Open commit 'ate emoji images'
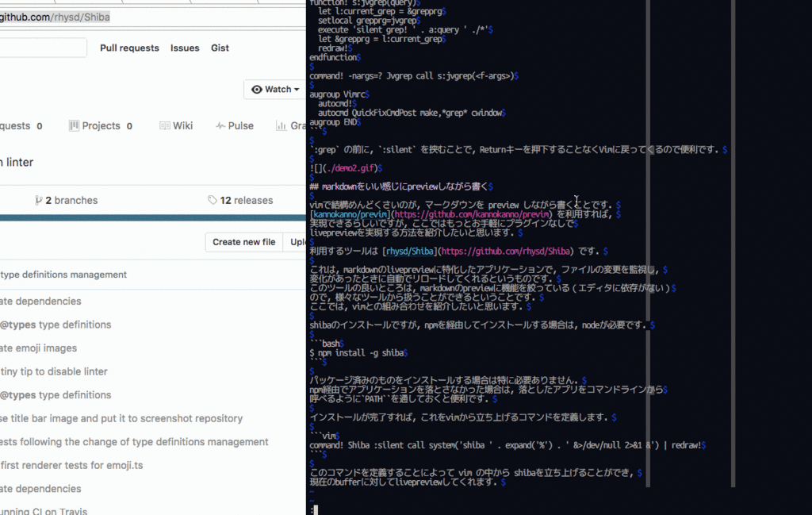 [x=38, y=348]
